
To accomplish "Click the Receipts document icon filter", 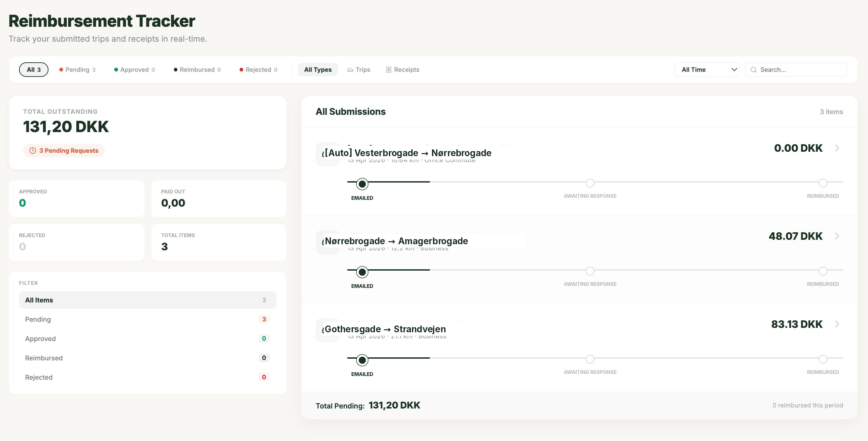I will click(389, 70).
